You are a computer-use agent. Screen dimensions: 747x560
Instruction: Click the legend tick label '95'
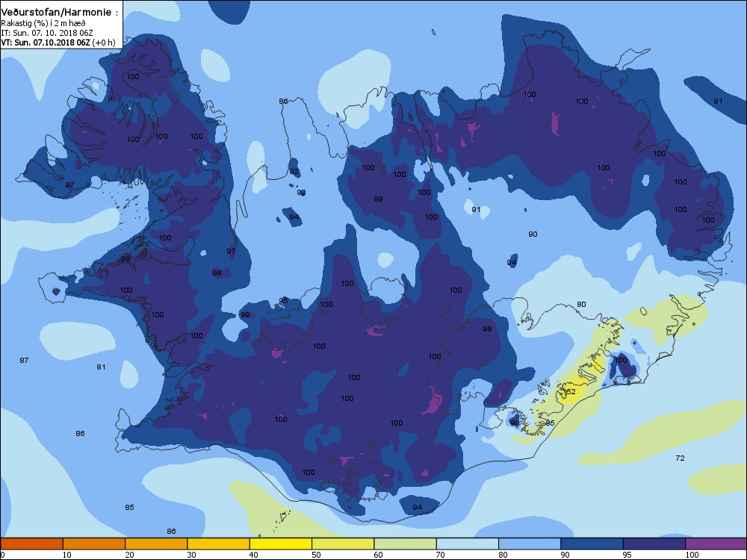[x=627, y=555]
